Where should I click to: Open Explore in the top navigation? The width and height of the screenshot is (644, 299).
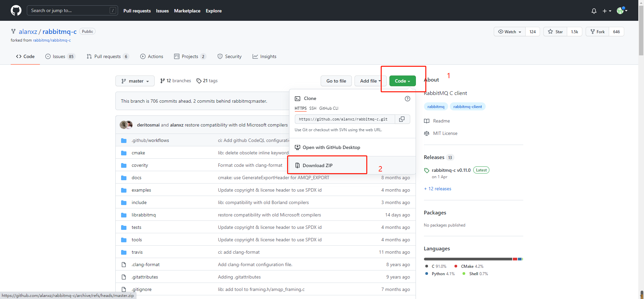pos(214,11)
